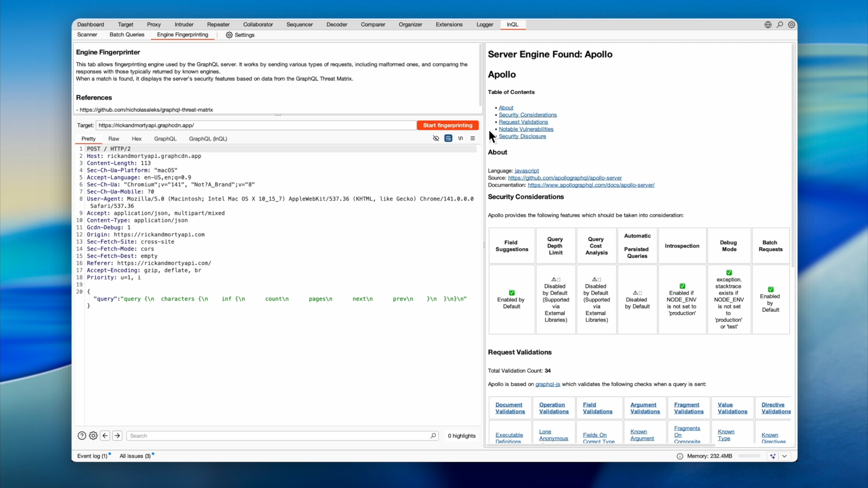The width and height of the screenshot is (868, 488).
Task: Toggle hidden characters eye icon in editor
Action: point(436,138)
